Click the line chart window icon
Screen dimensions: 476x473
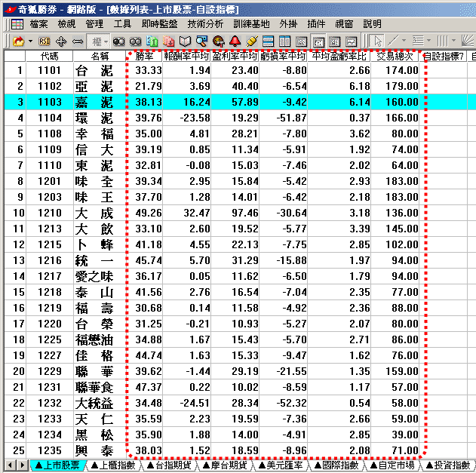point(352,41)
